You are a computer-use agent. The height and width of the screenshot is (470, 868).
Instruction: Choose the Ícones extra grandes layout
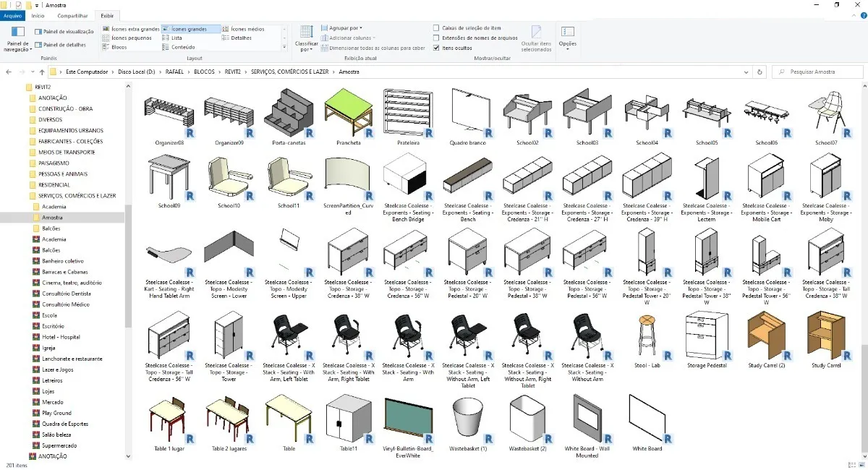point(131,29)
